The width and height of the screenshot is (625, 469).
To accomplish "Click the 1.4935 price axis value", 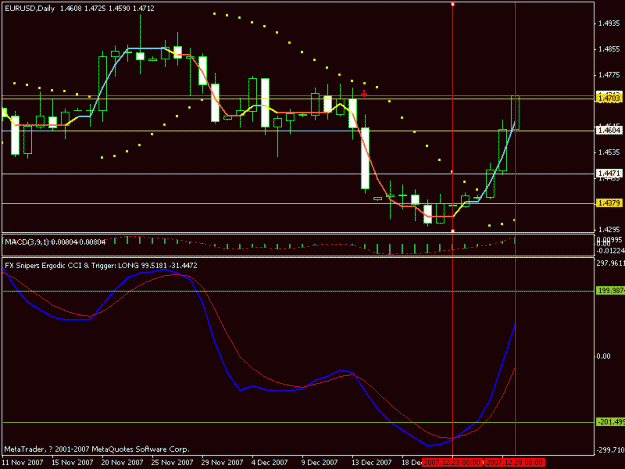I will [x=609, y=24].
